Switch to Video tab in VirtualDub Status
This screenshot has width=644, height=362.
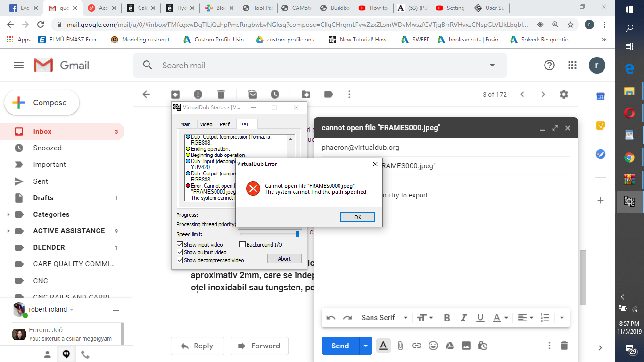tap(206, 124)
